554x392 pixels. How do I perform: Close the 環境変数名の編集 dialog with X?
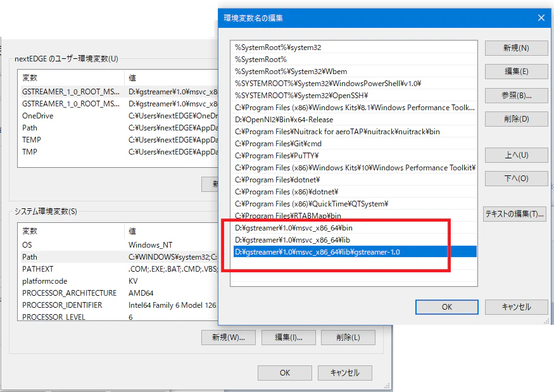[541, 18]
